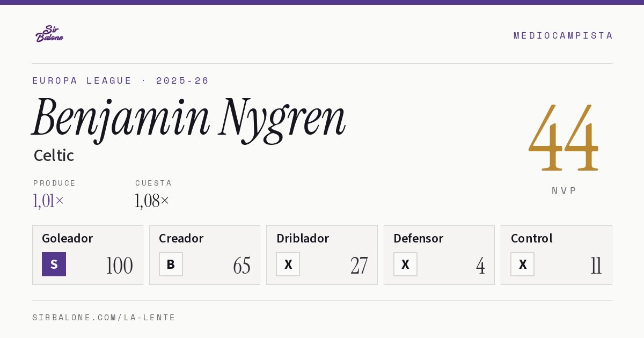
Task: Click the CUESTA label
Action: coord(153,183)
